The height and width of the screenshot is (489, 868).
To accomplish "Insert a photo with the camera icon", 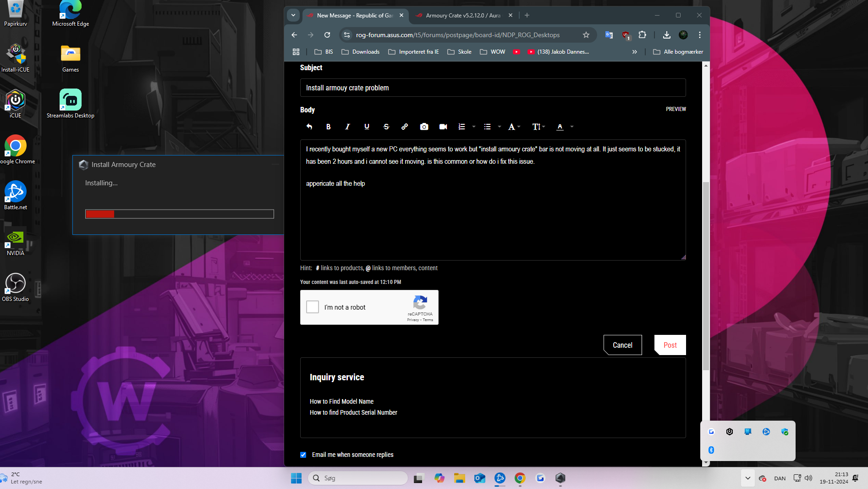I will click(x=424, y=127).
